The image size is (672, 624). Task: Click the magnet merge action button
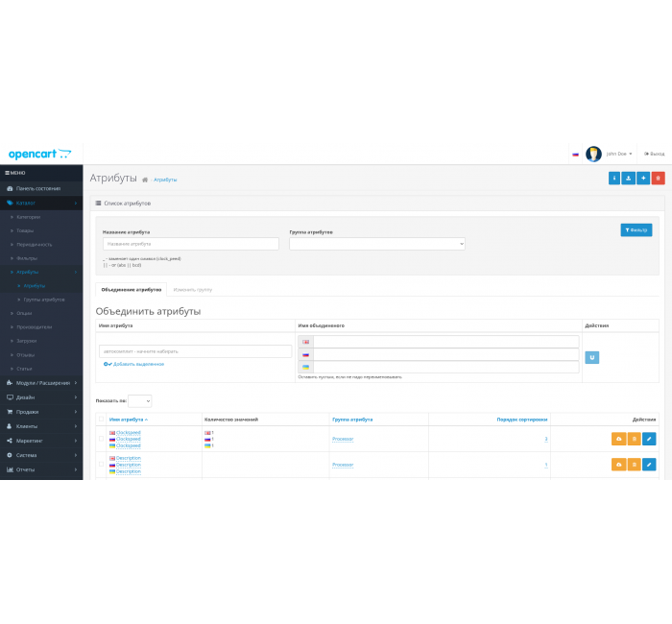click(x=592, y=357)
